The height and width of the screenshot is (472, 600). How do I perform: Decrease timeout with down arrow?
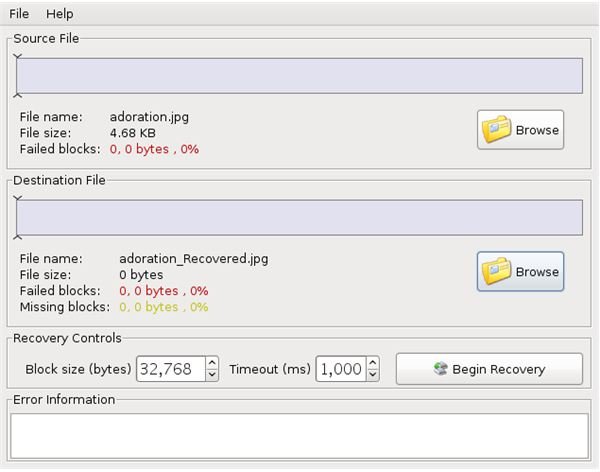pyautogui.click(x=373, y=375)
